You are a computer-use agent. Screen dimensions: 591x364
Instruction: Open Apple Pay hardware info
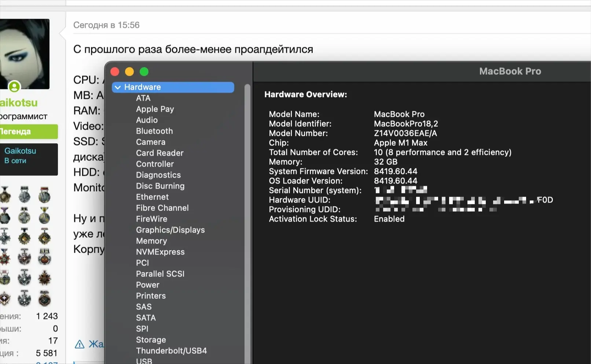coord(155,109)
